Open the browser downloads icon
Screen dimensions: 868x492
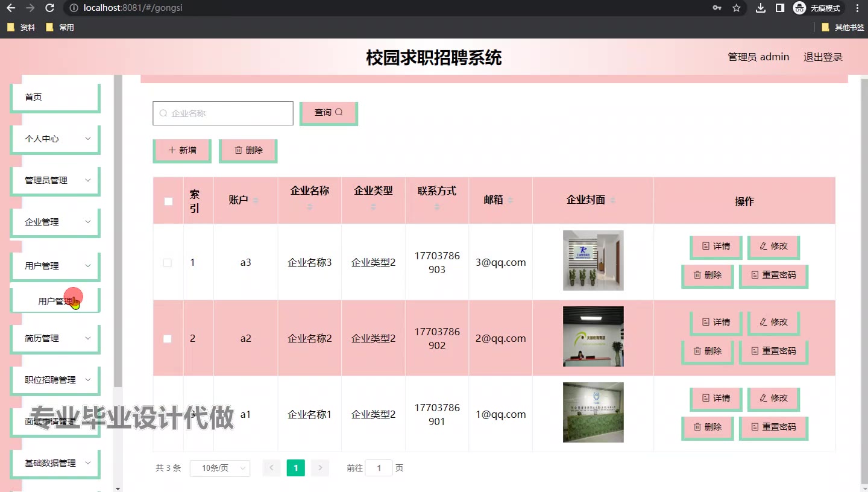coord(761,8)
